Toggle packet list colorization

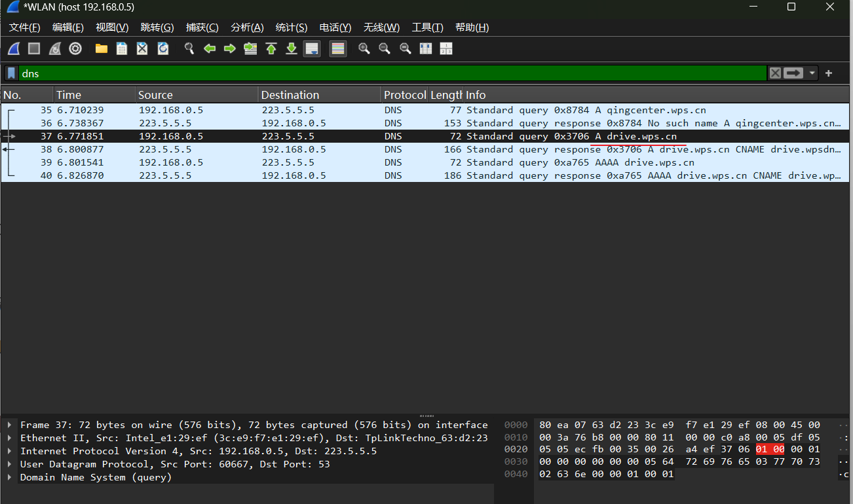point(338,48)
